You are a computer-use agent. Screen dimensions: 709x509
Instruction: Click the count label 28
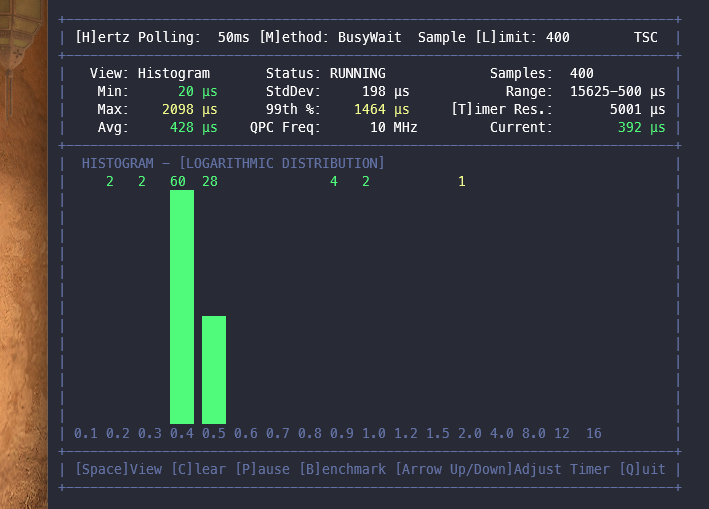[210, 182]
